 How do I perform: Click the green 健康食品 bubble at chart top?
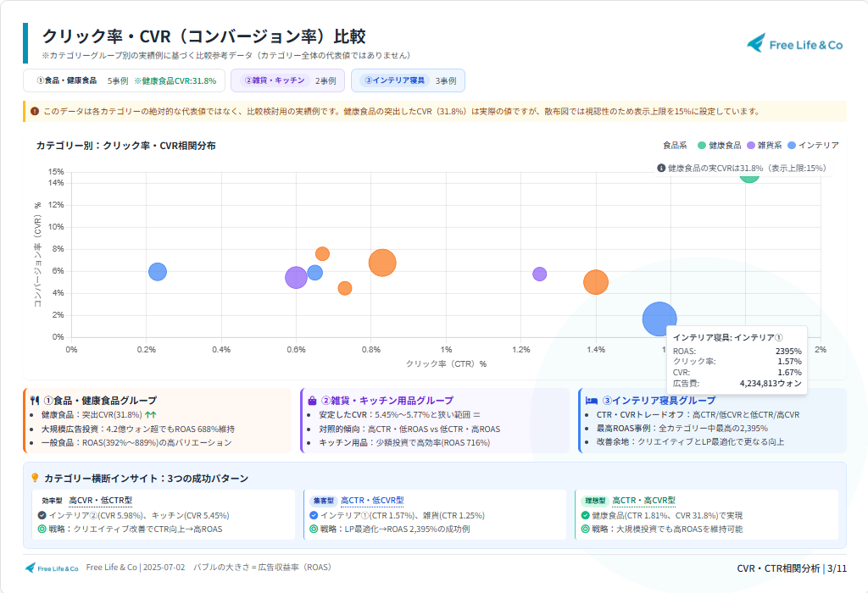click(x=749, y=175)
